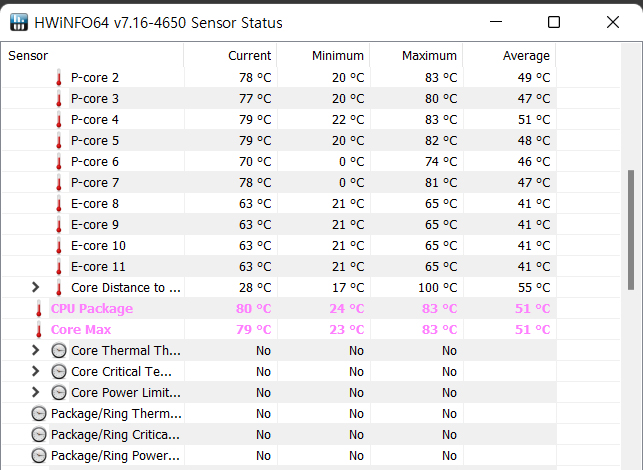Viewport: 643px width, 470px height.
Task: Click the Core Max thermometer icon
Action: click(x=39, y=330)
